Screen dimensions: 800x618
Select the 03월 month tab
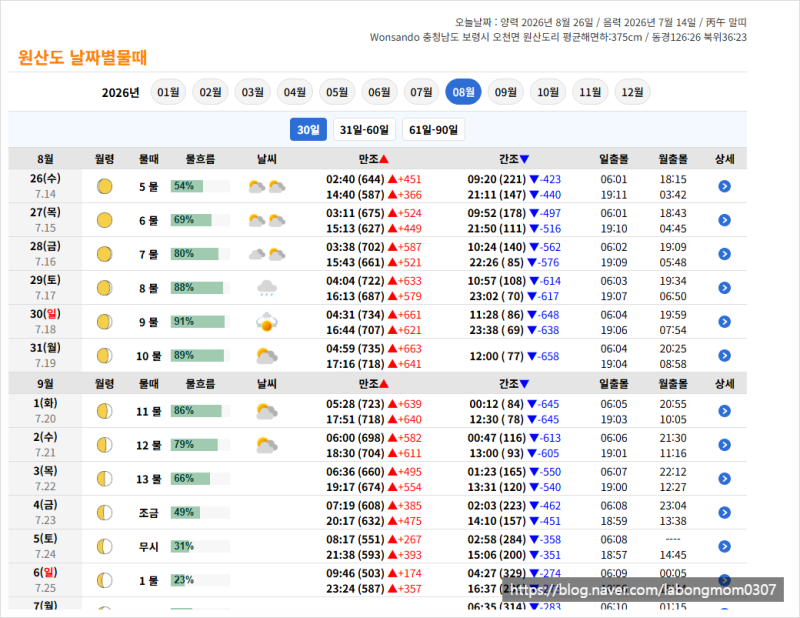(253, 92)
